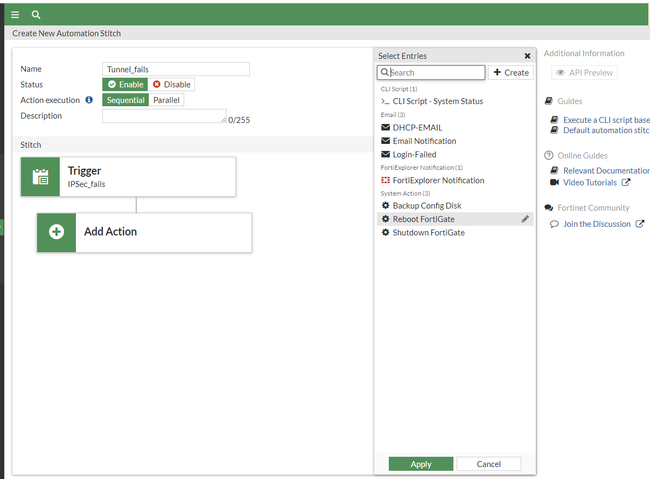Viewport: 650px width, 479px height.
Task: Choose Sequential action execution
Action: point(125,100)
